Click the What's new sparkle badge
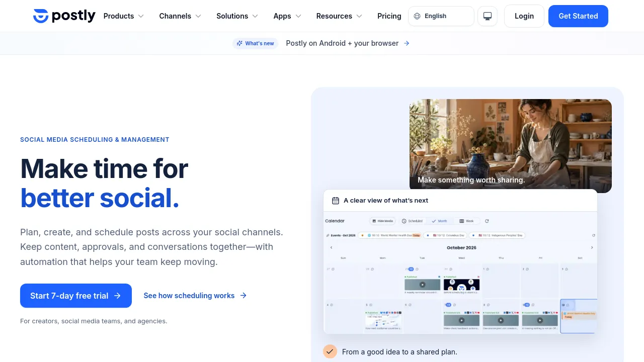Viewport: 644px width, 362px height. pos(256,43)
